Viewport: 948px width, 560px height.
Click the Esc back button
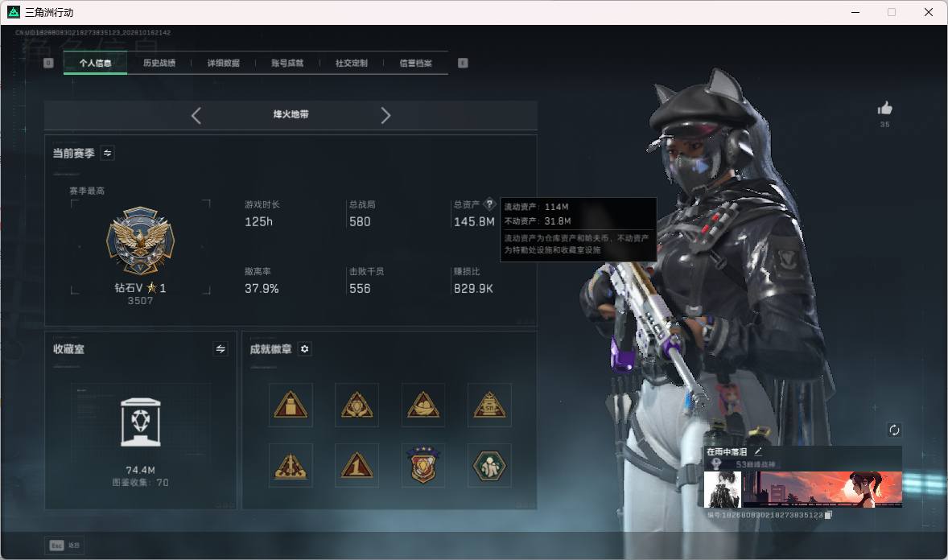click(x=64, y=546)
